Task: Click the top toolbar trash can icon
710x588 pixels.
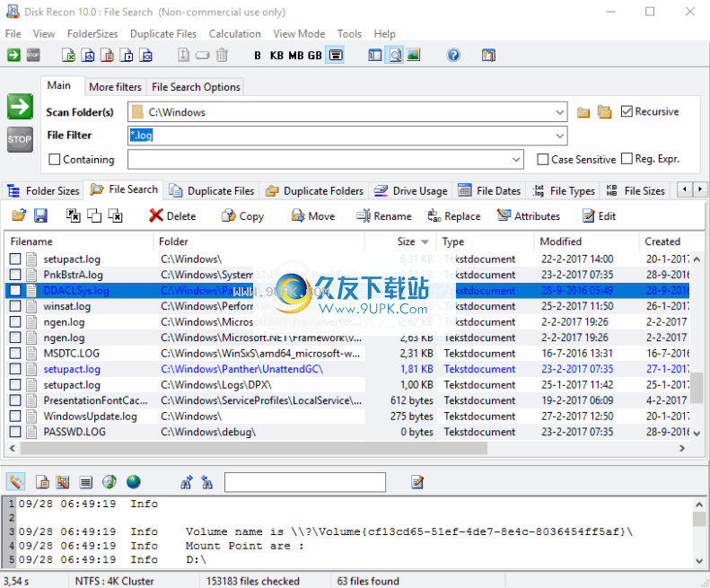Action: (222, 56)
